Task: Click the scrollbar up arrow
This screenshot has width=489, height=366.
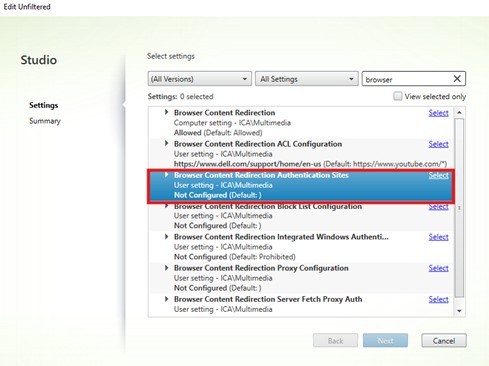Action: pyautogui.click(x=459, y=112)
